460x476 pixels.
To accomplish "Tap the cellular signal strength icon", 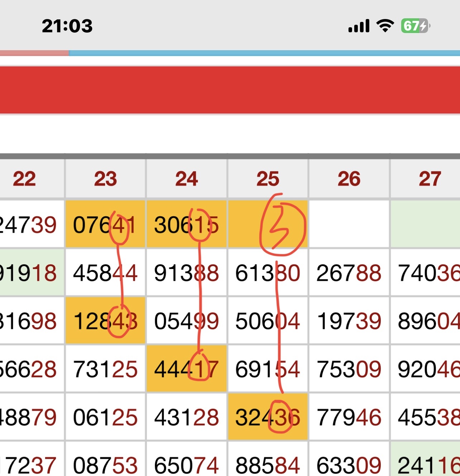I will point(359,26).
